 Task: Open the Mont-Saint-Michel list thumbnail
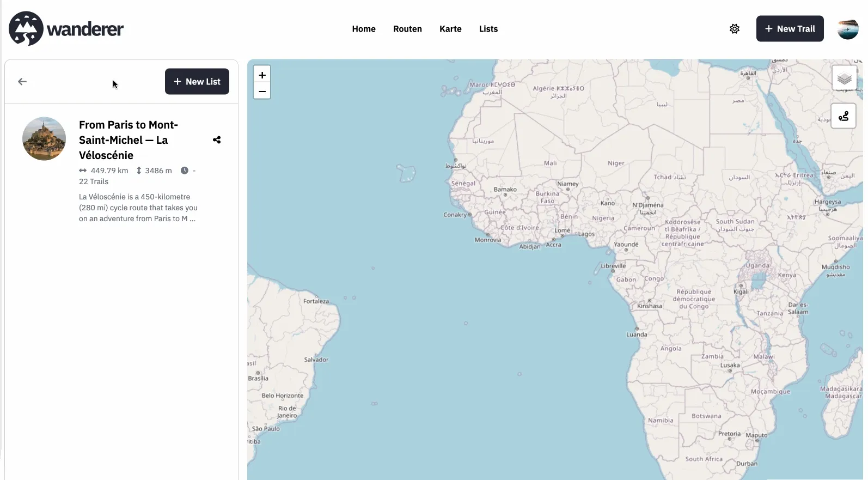(x=44, y=138)
